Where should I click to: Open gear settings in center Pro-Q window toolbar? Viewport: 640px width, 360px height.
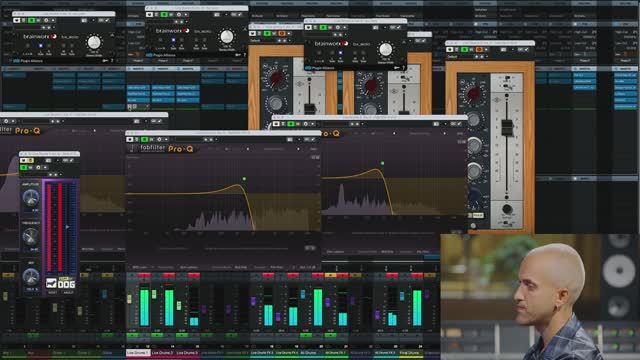(x=159, y=140)
